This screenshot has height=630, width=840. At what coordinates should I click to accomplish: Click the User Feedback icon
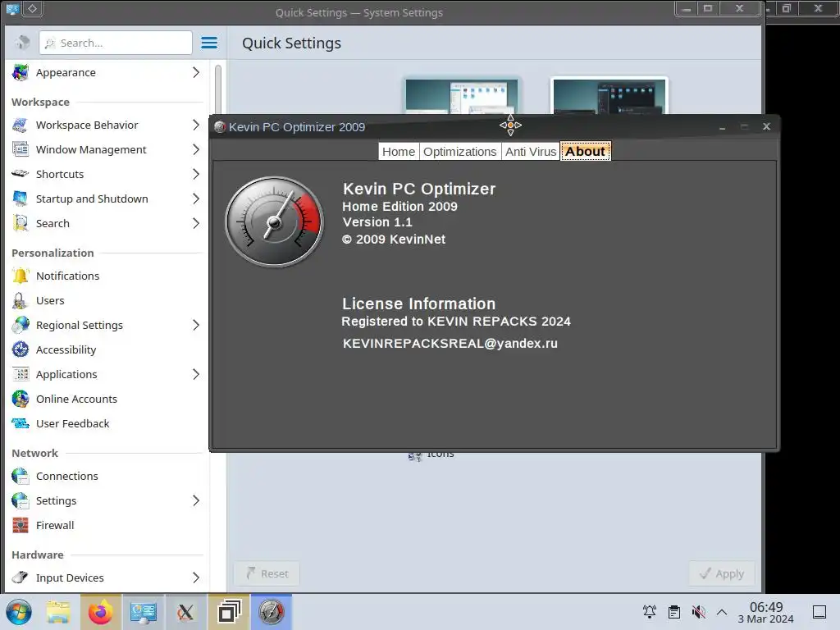tap(21, 424)
